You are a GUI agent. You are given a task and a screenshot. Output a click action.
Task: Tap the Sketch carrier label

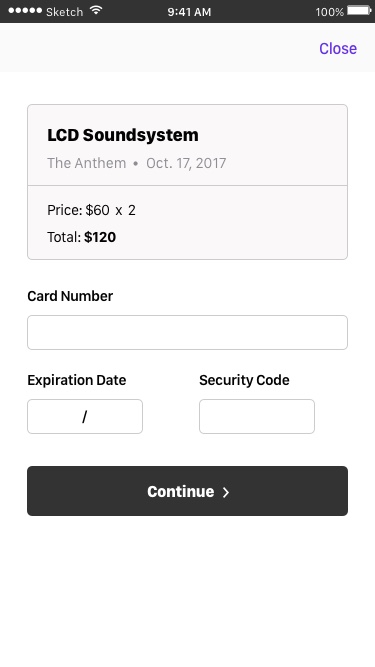[x=64, y=12]
